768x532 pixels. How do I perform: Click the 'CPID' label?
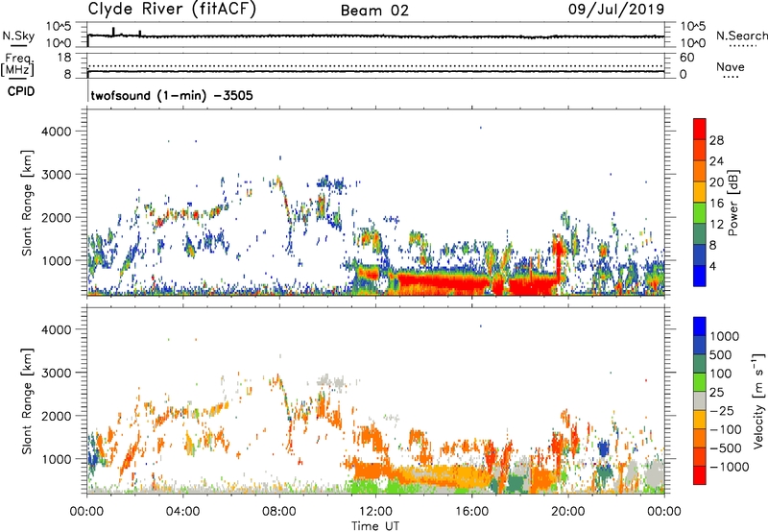21,91
